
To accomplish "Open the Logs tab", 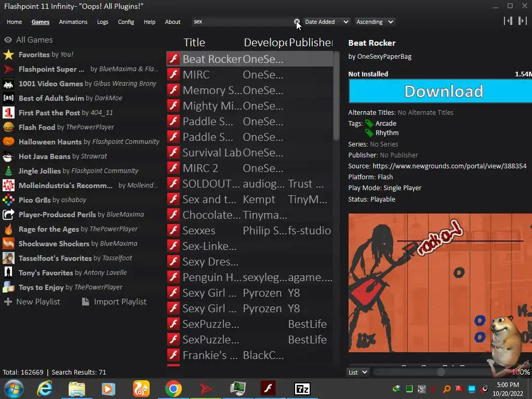I will (102, 22).
